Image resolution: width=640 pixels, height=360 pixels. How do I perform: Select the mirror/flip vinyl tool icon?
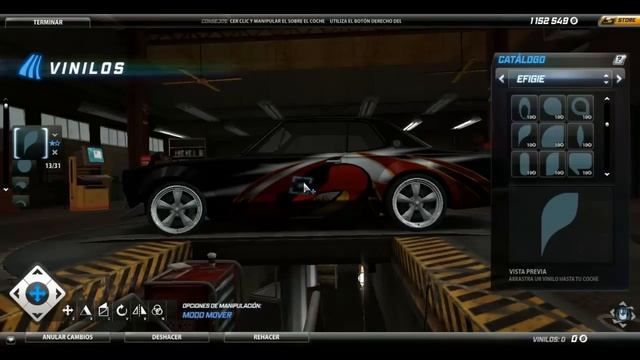tap(139, 311)
